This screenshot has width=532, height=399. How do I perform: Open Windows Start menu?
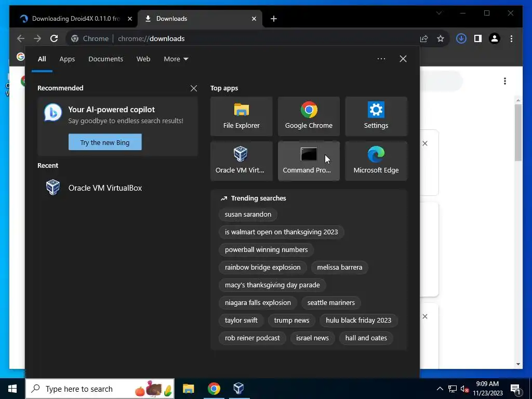point(12,389)
